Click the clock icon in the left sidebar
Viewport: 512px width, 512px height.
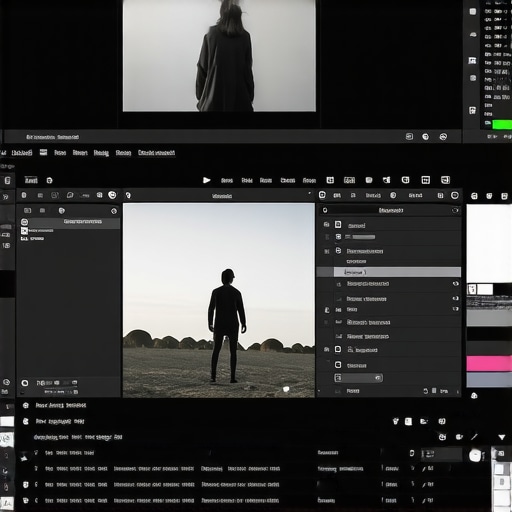[6, 382]
